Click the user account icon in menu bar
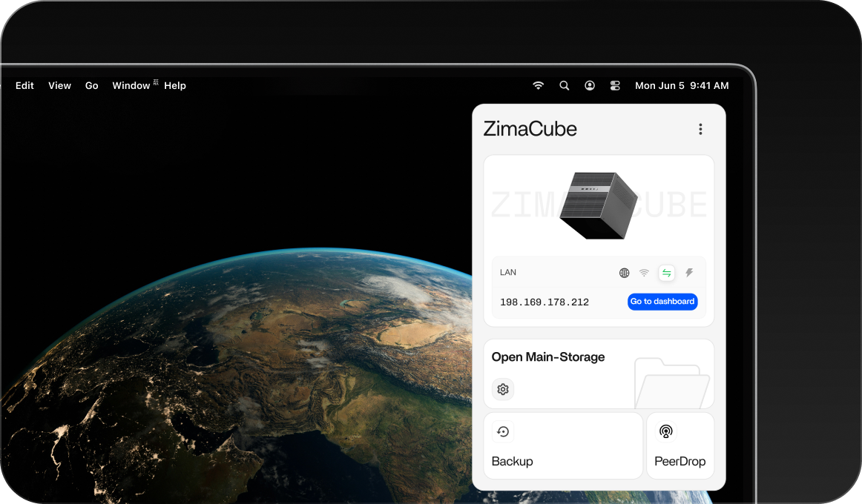Screen dimensions: 862x504 pyautogui.click(x=589, y=86)
